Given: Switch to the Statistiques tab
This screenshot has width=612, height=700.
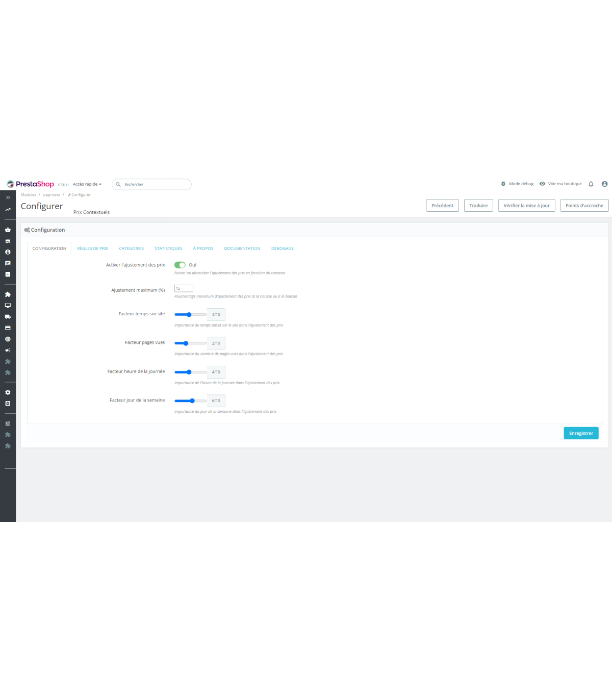Looking at the screenshot, I should click(x=168, y=248).
